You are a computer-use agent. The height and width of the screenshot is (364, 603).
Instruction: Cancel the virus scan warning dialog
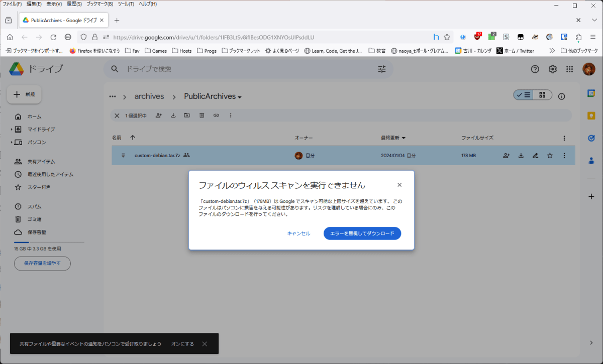click(298, 233)
